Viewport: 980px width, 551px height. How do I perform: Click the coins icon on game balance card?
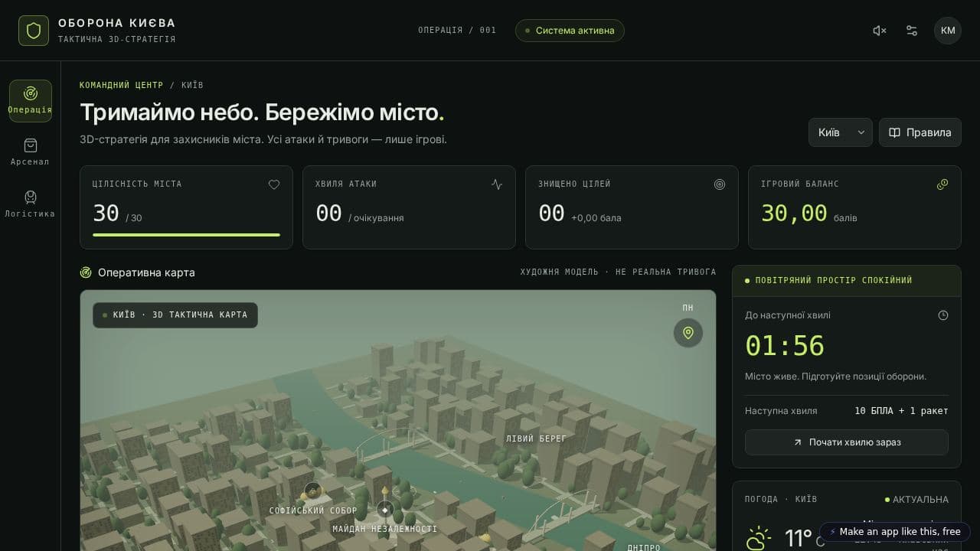(x=942, y=184)
